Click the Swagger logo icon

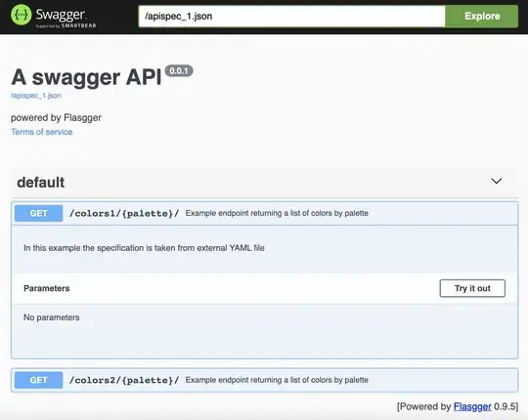click(21, 15)
